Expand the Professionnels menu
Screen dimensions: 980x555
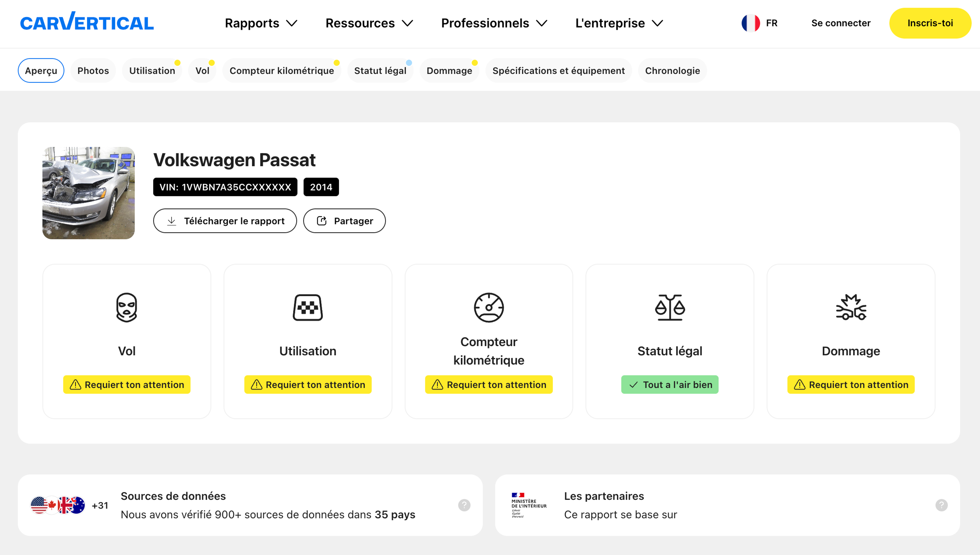click(x=494, y=23)
